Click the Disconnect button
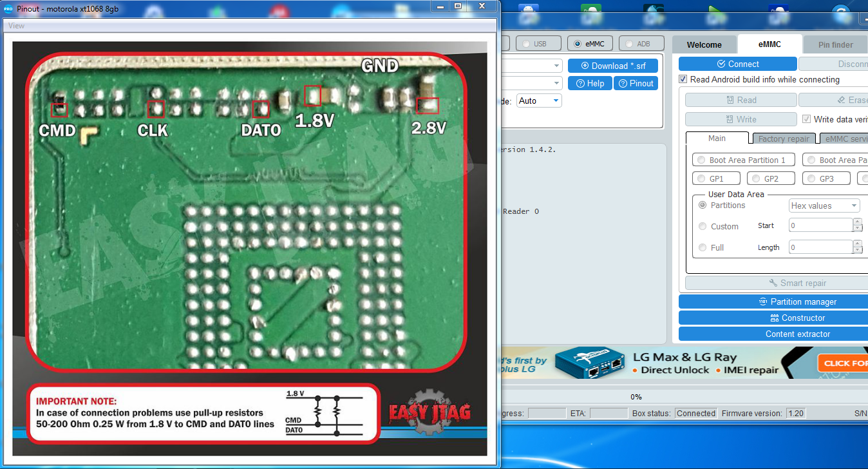868x469 pixels. 833,64
